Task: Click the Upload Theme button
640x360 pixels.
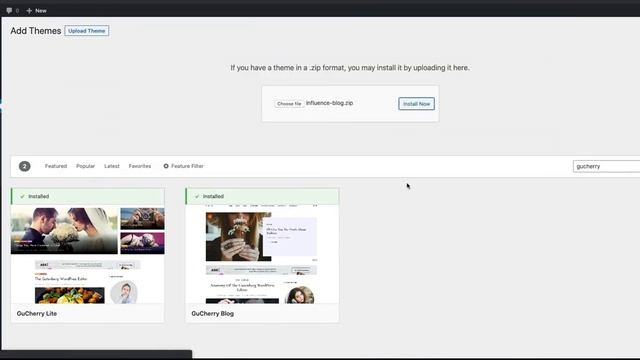Action: tap(87, 31)
